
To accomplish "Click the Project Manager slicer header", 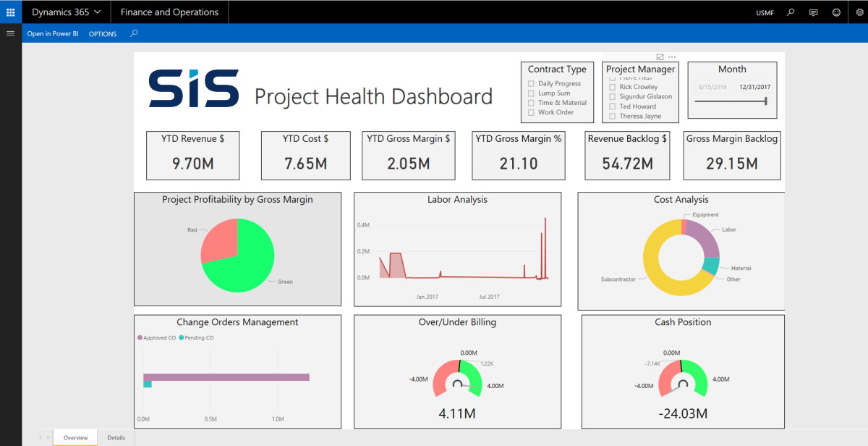I will pyautogui.click(x=641, y=70).
